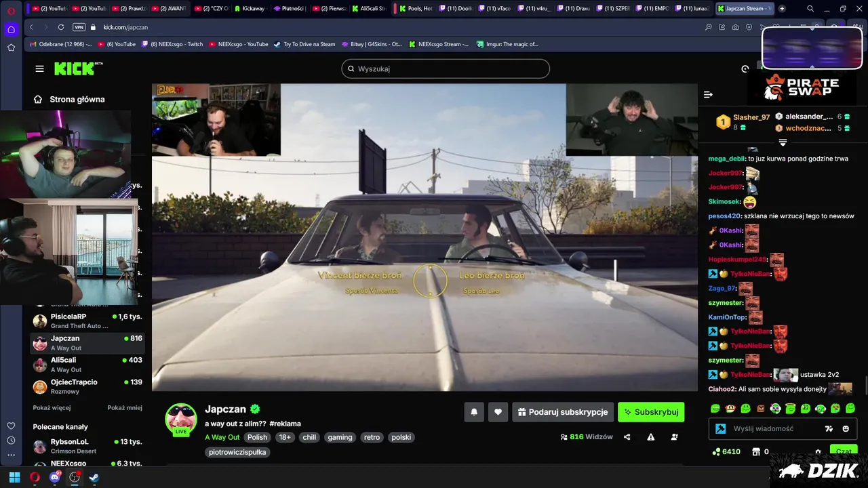The height and width of the screenshot is (488, 868).
Task: Expand leaderboard with chevron under Slasher_97
Action: pos(783,142)
